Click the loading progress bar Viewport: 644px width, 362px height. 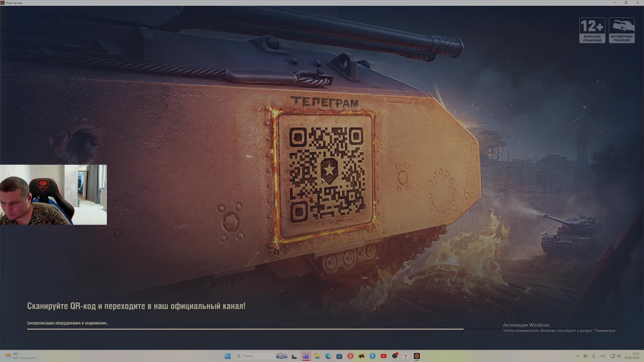pyautogui.click(x=245, y=329)
